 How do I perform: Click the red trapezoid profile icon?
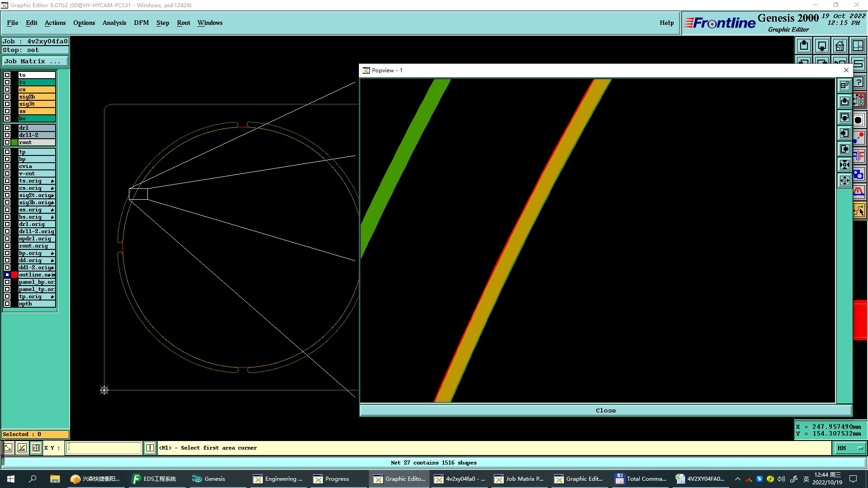point(859,192)
